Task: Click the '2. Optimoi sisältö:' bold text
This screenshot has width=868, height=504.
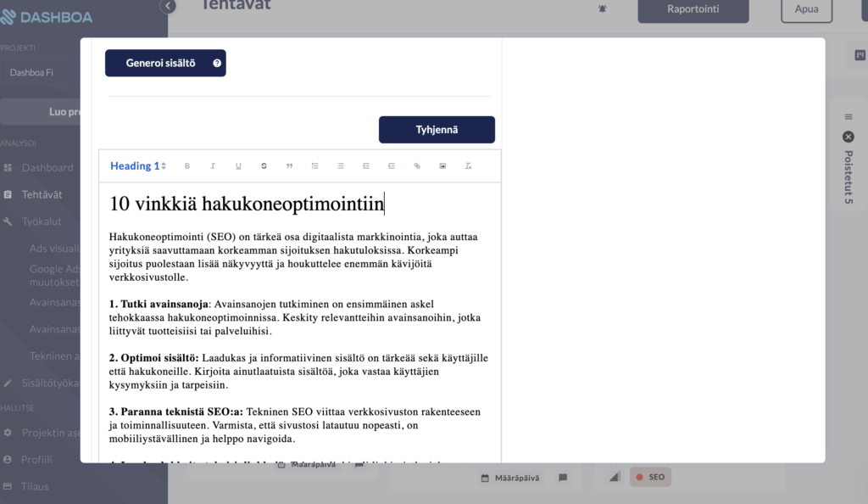Action: pos(154,358)
